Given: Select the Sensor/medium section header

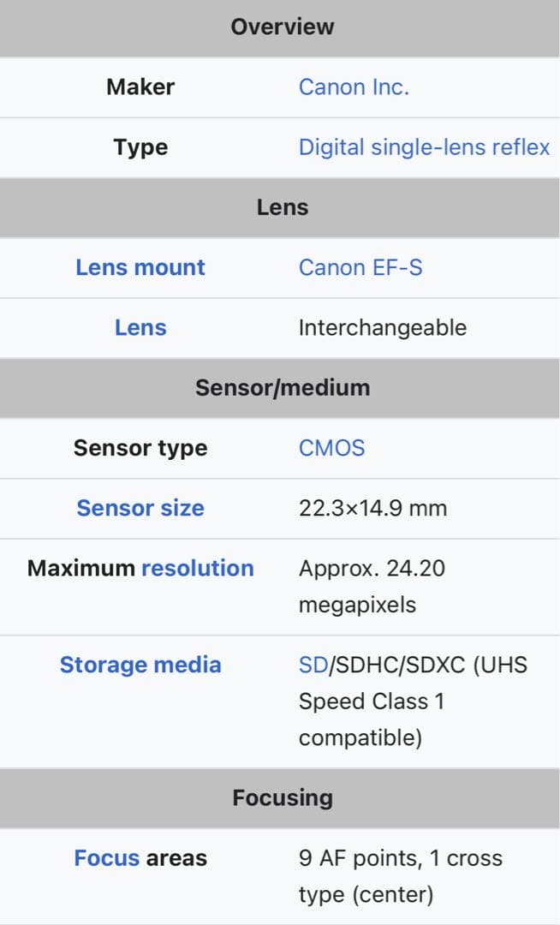Looking at the screenshot, I should click(282, 388).
